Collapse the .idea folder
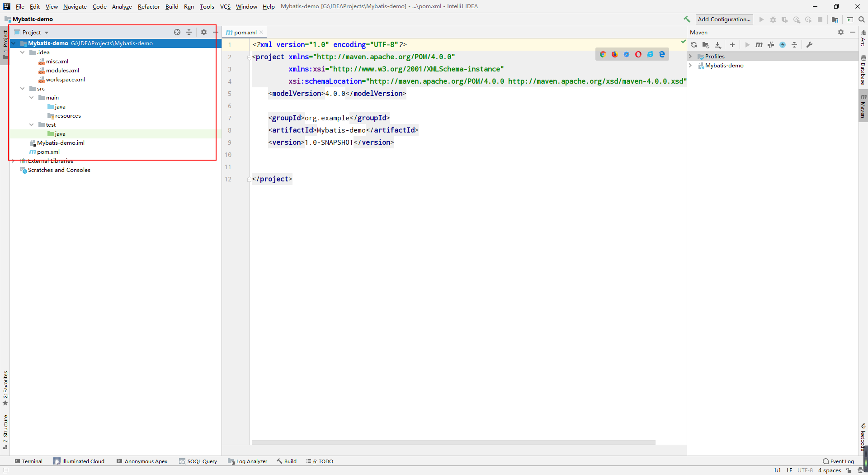 pos(22,52)
